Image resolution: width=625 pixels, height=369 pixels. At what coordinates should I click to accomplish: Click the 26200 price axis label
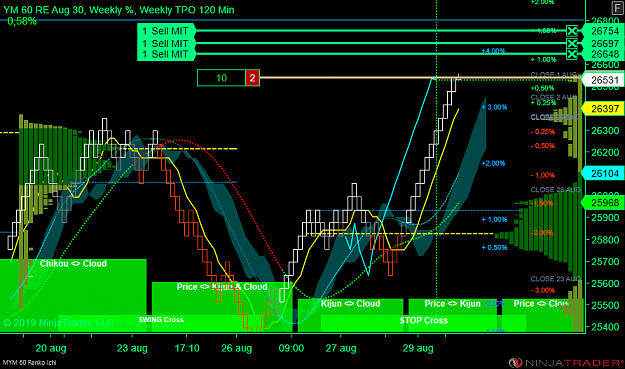(605, 152)
